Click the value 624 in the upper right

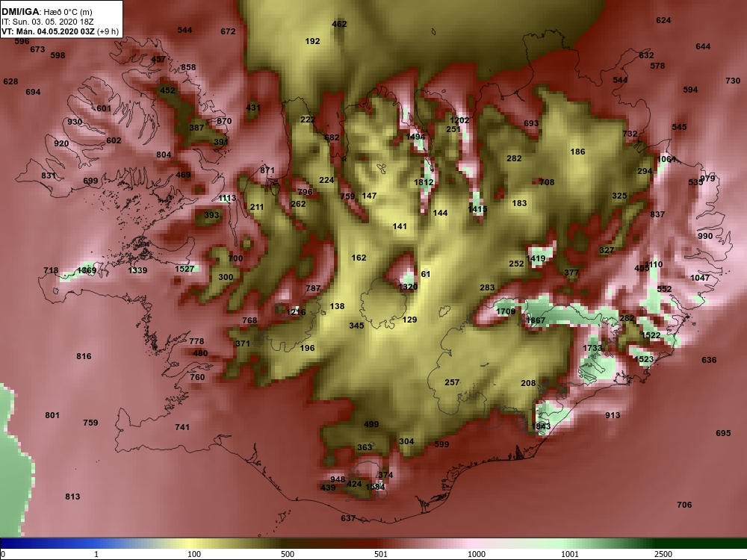pyautogui.click(x=663, y=20)
